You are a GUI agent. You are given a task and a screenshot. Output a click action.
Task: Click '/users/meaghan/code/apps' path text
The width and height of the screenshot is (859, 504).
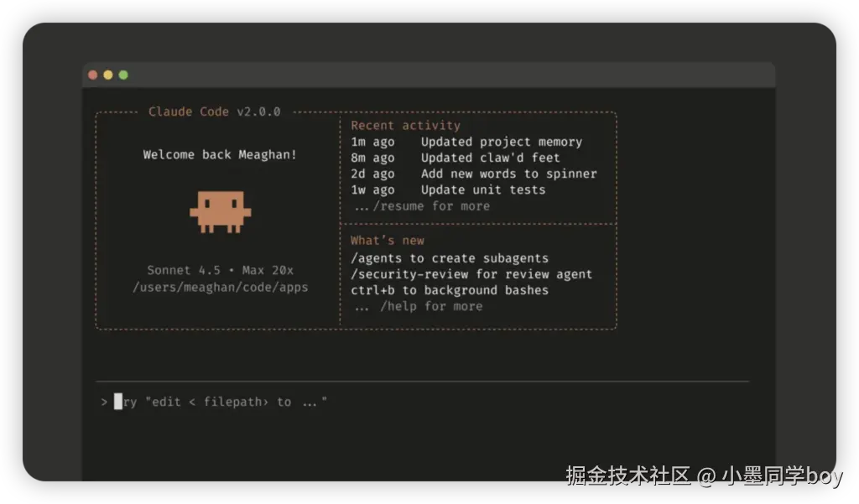point(221,287)
